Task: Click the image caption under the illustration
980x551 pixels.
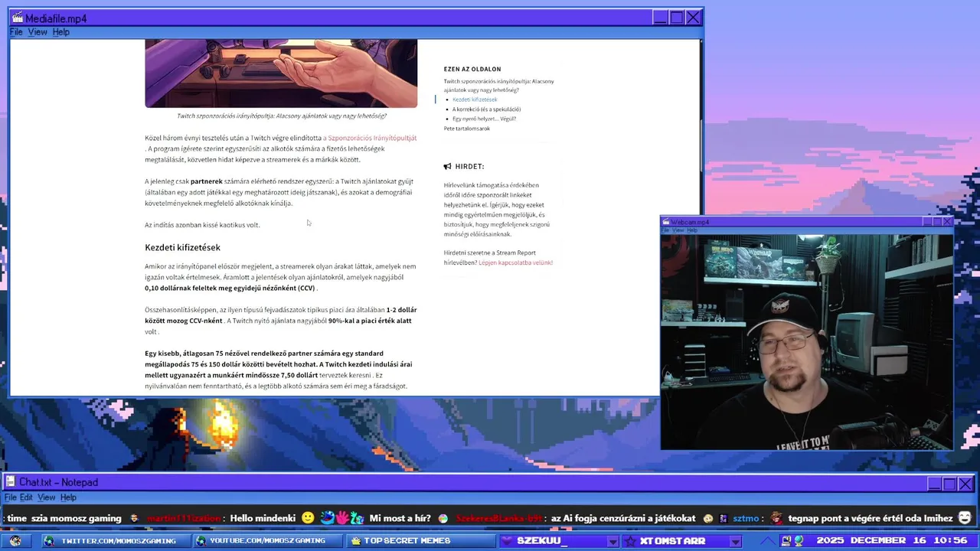Action: [281, 116]
